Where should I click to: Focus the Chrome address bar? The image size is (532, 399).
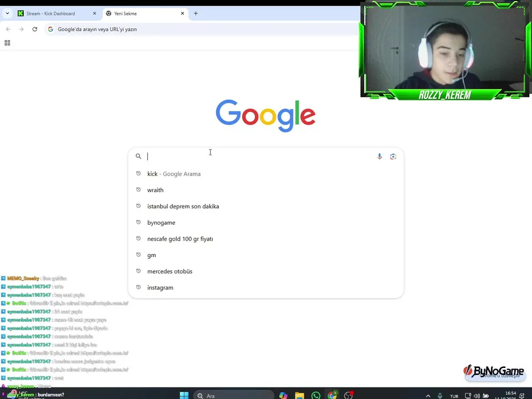pos(202,29)
